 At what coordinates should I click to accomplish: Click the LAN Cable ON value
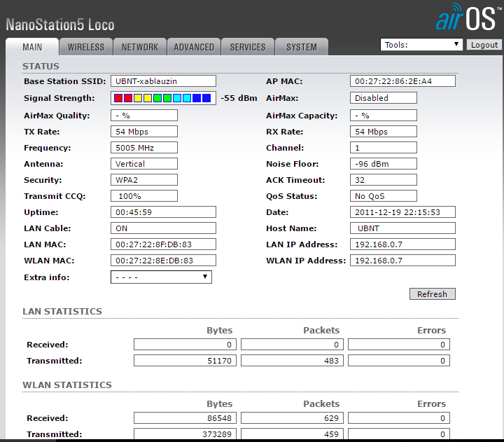[x=163, y=228]
